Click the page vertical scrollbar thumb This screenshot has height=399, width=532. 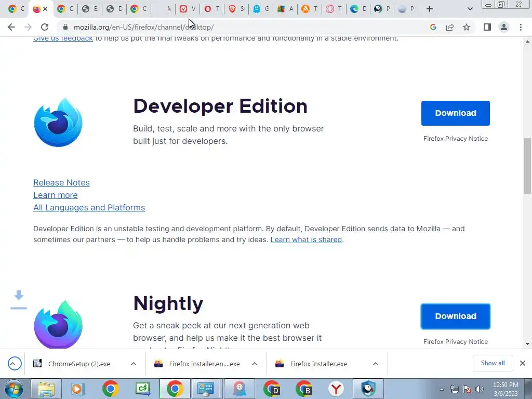527,166
